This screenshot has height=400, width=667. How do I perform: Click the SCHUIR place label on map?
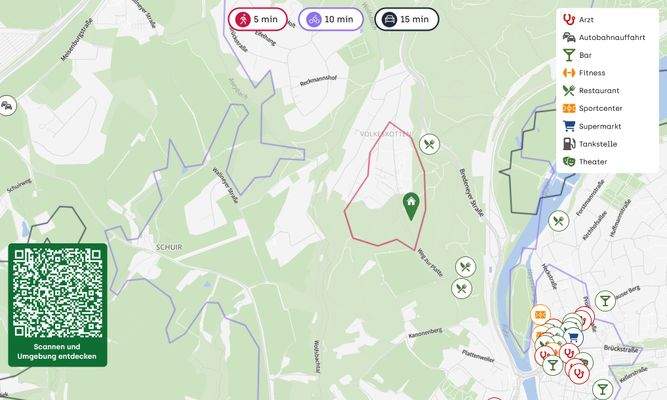[169, 247]
